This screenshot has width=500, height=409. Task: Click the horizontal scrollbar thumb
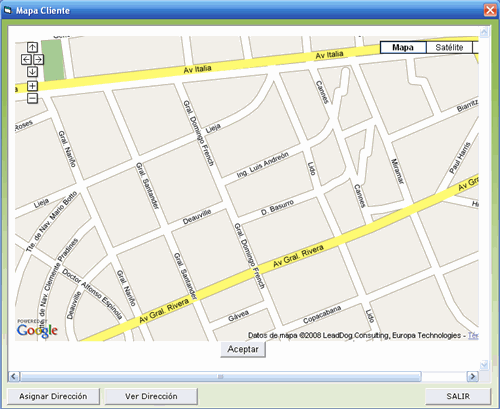(x=221, y=377)
